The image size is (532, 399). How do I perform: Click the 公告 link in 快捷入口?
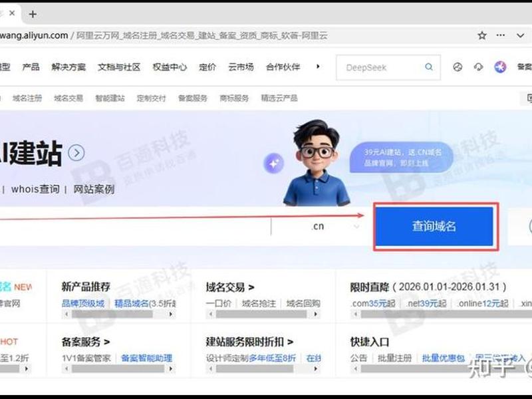click(x=358, y=358)
